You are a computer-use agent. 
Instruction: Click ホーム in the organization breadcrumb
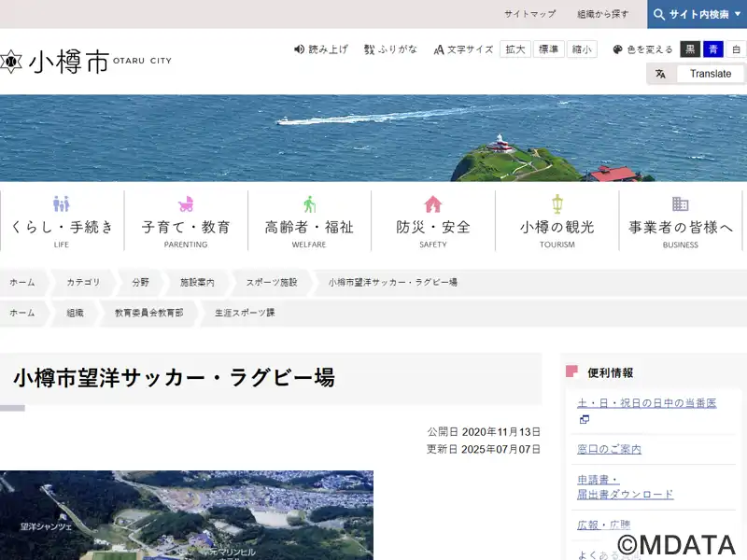click(x=21, y=313)
